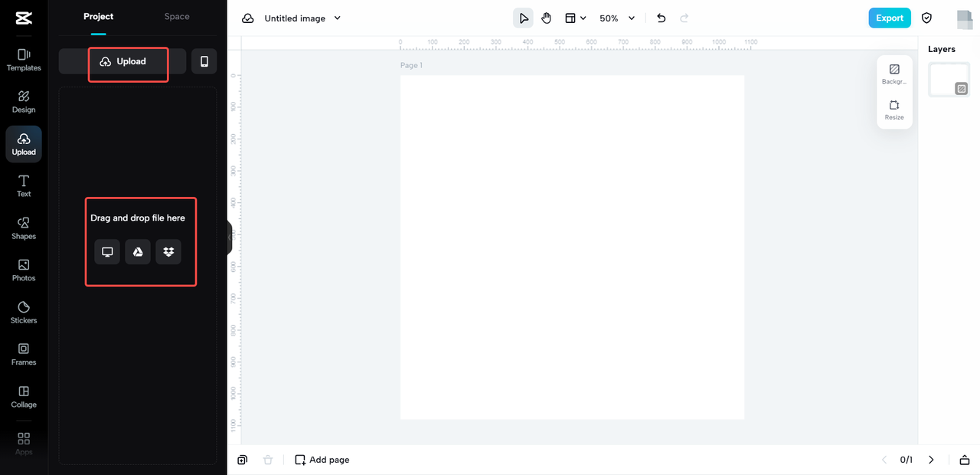Open the Untitled image name dropdown
980x475 pixels.
coord(302,18)
